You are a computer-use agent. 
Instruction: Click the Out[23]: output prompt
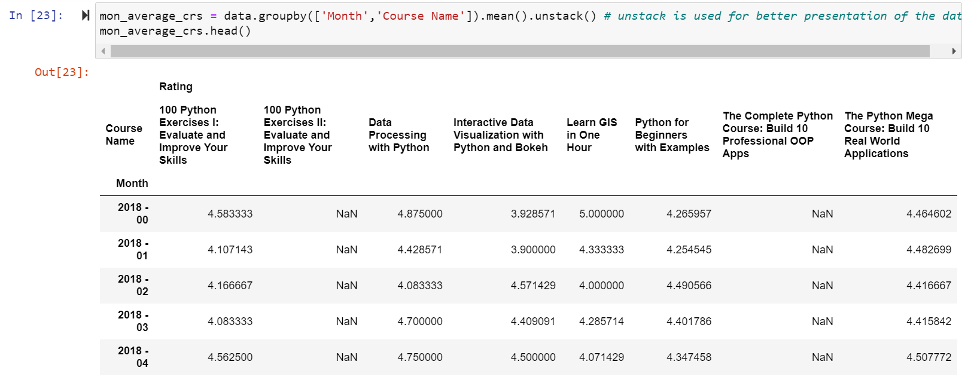coord(62,72)
